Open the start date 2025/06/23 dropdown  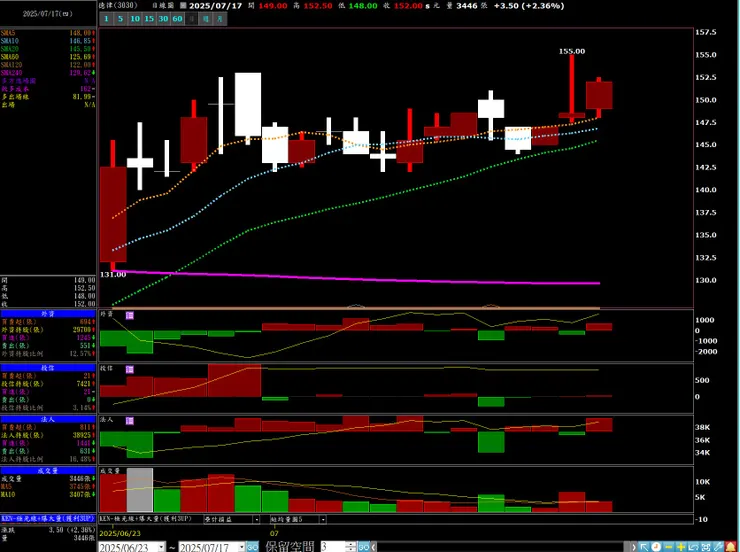tap(161, 547)
